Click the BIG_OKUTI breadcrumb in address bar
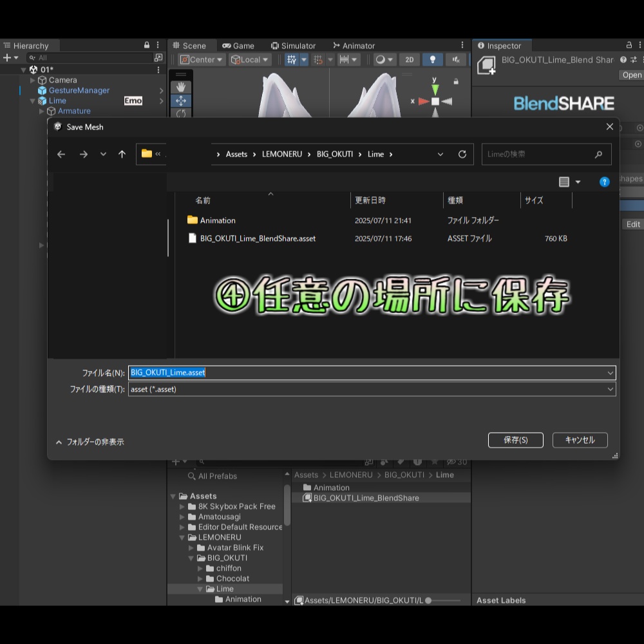This screenshot has width=644, height=644. (x=335, y=155)
